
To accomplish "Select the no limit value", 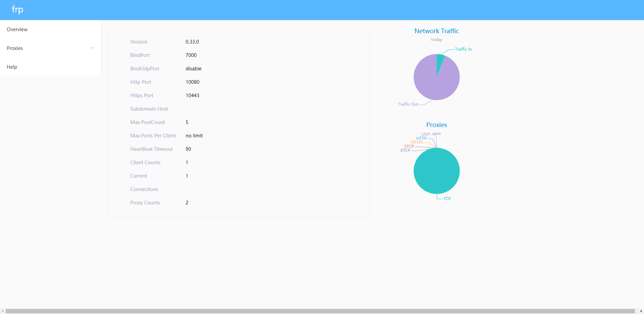I will [x=194, y=136].
